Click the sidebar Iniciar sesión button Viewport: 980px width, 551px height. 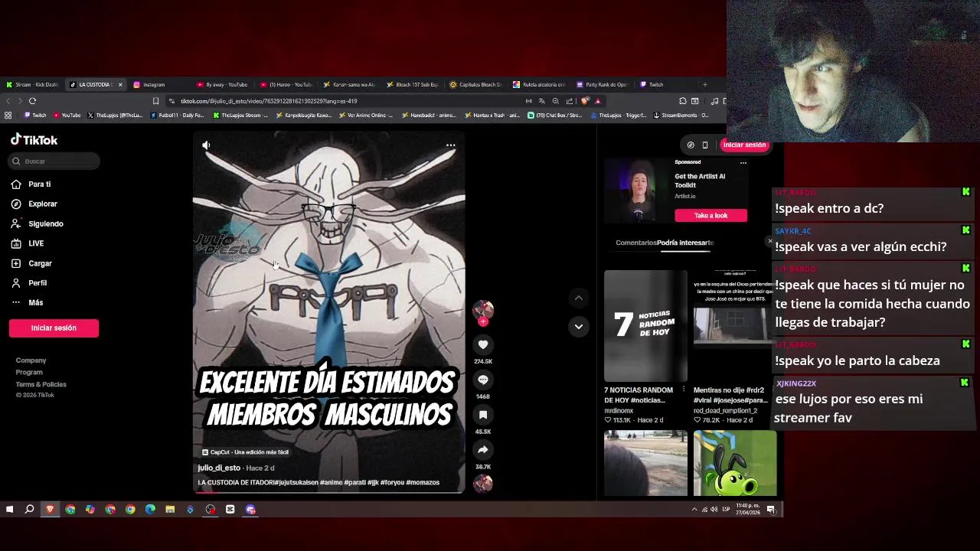click(54, 328)
